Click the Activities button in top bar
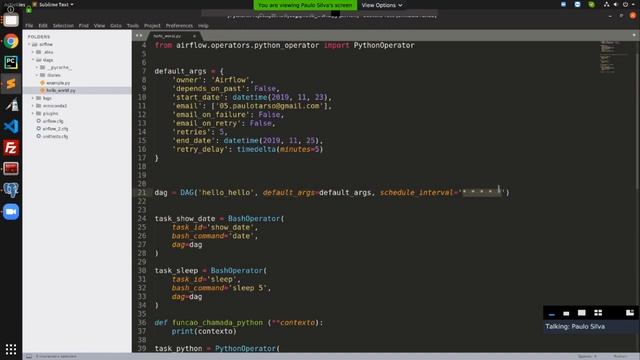The height and width of the screenshot is (360, 640). tap(14, 4)
